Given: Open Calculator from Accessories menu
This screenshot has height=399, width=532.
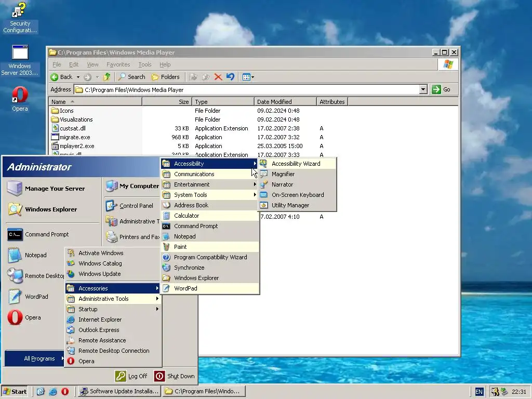Looking at the screenshot, I should tap(210, 216).
